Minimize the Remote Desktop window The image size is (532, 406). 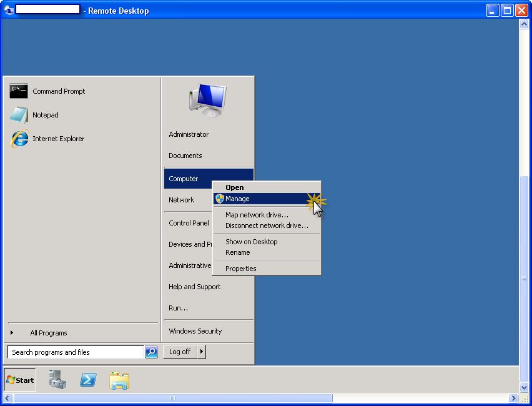[492, 11]
